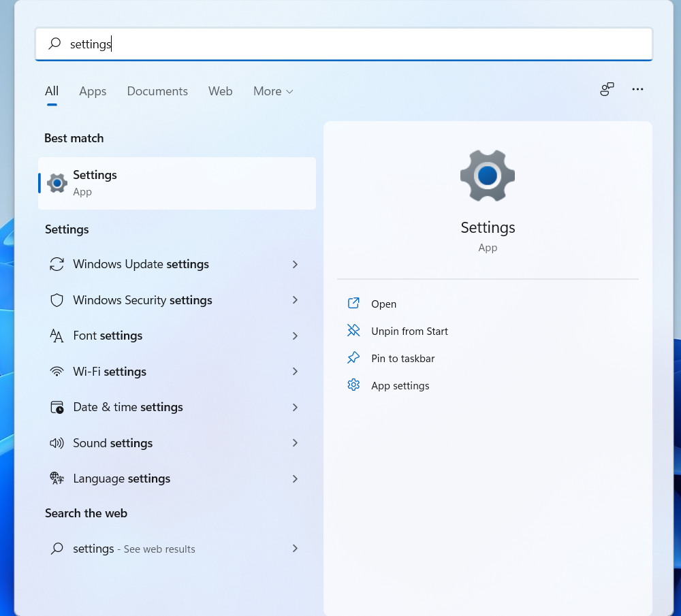Click the Sound speaker icon
The width and height of the screenshot is (681, 616).
[57, 443]
